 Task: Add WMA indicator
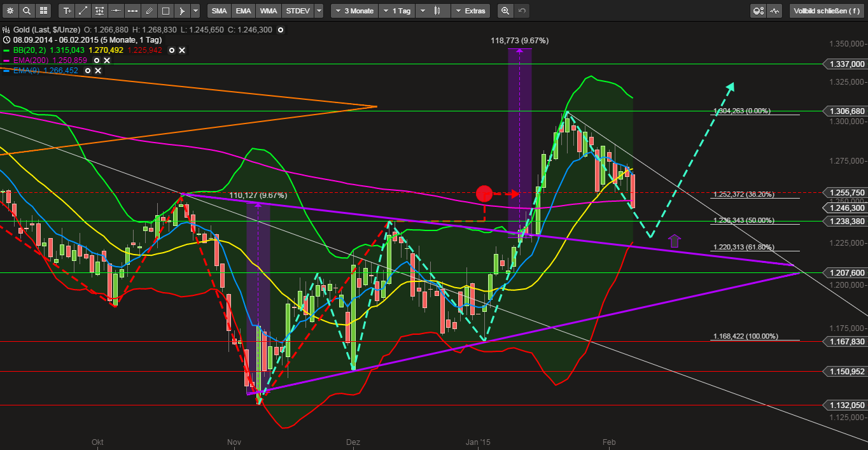(268, 11)
